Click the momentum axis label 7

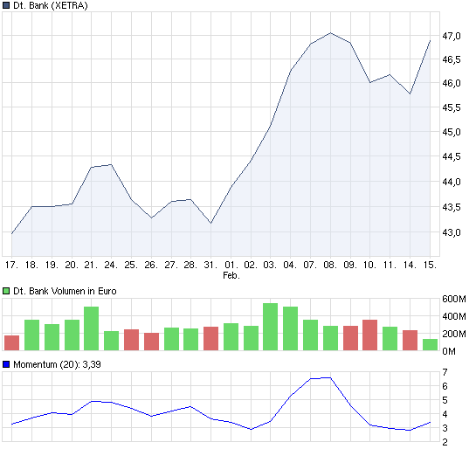[445, 372]
